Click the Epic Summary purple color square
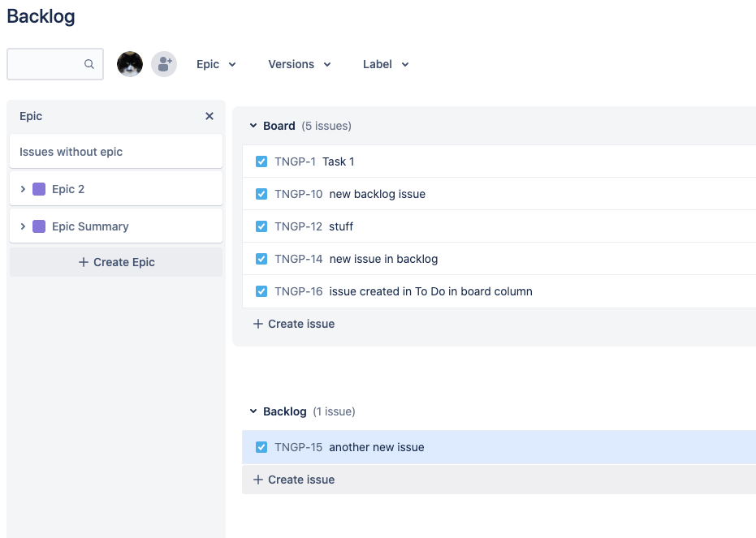This screenshot has width=756, height=538. (x=39, y=226)
